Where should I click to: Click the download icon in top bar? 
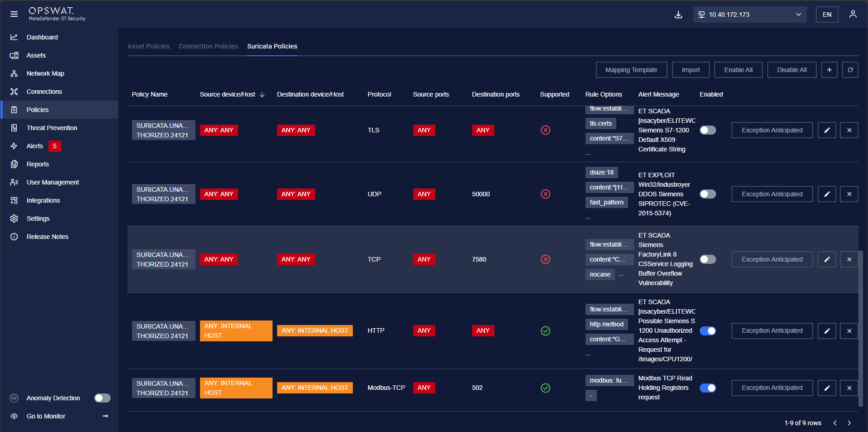[x=678, y=15]
